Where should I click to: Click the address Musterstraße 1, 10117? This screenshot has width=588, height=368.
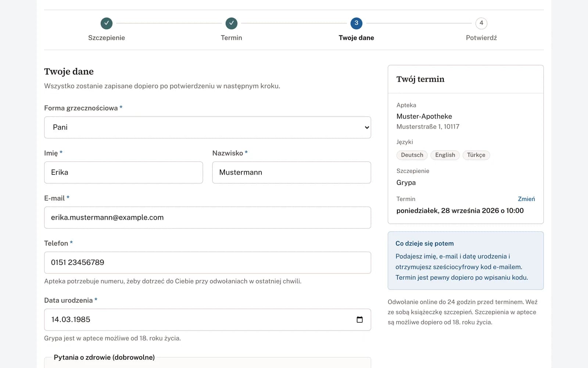428,127
